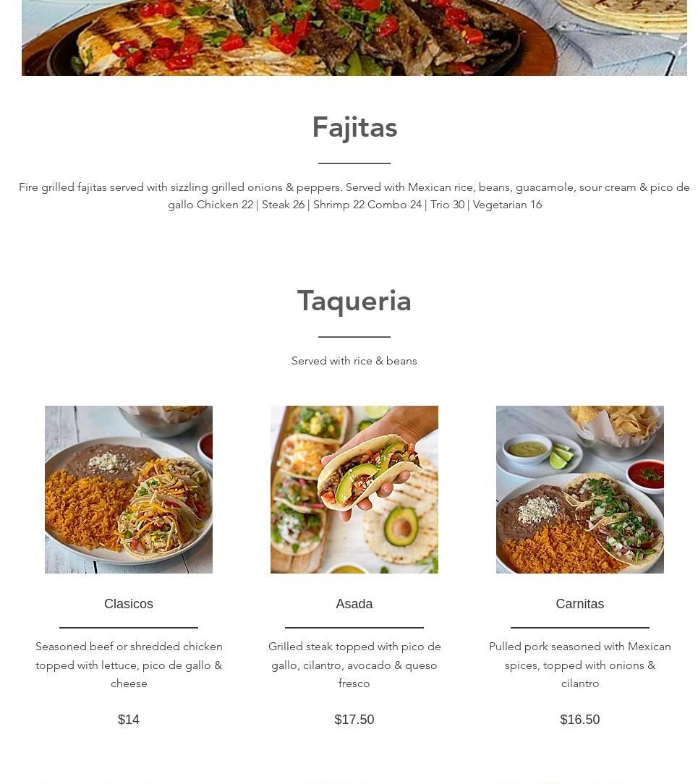Click the $17.50 Asada price
This screenshot has width=698, height=784.
tap(354, 719)
